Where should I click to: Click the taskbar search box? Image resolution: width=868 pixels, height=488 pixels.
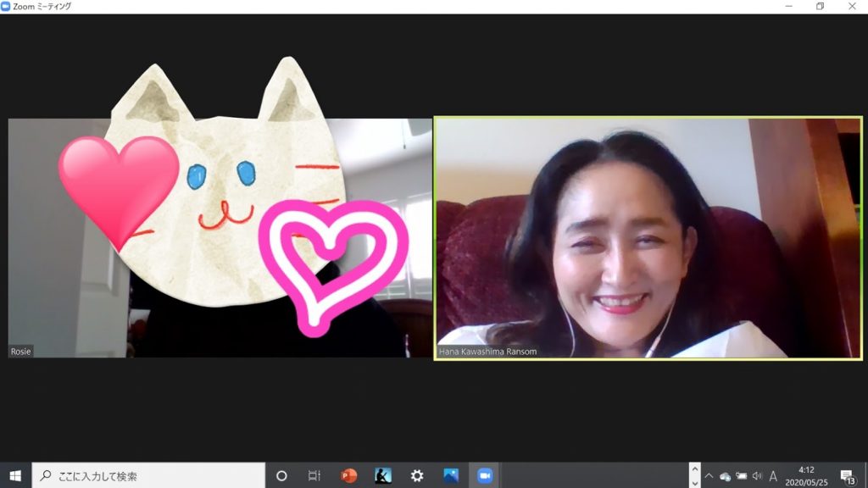148,475
